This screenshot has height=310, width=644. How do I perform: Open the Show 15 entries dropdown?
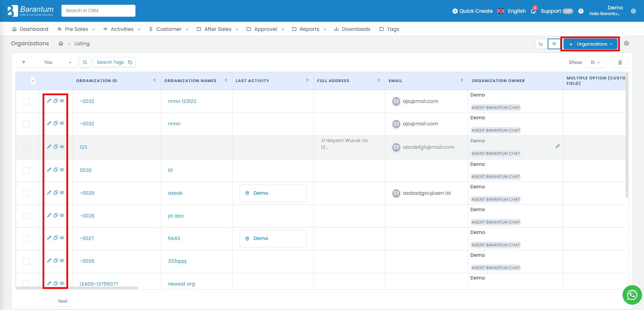[595, 62]
